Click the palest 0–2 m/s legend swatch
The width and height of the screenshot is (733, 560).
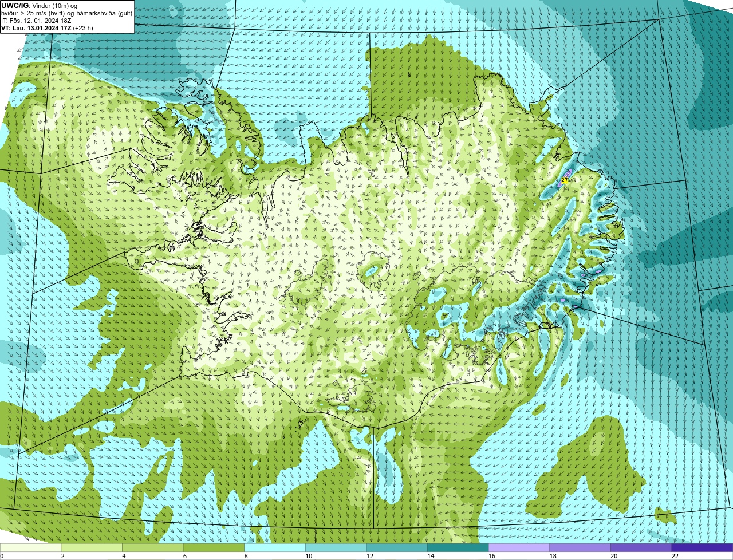[x=30, y=547]
